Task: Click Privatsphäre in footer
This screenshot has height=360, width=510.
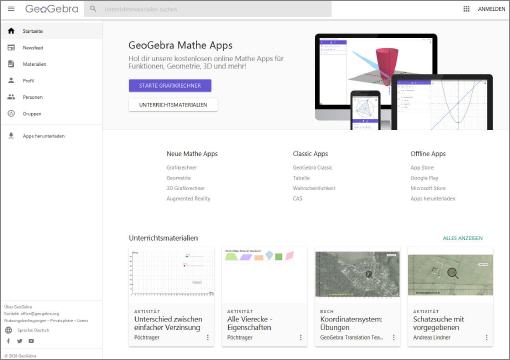Action: [61, 320]
